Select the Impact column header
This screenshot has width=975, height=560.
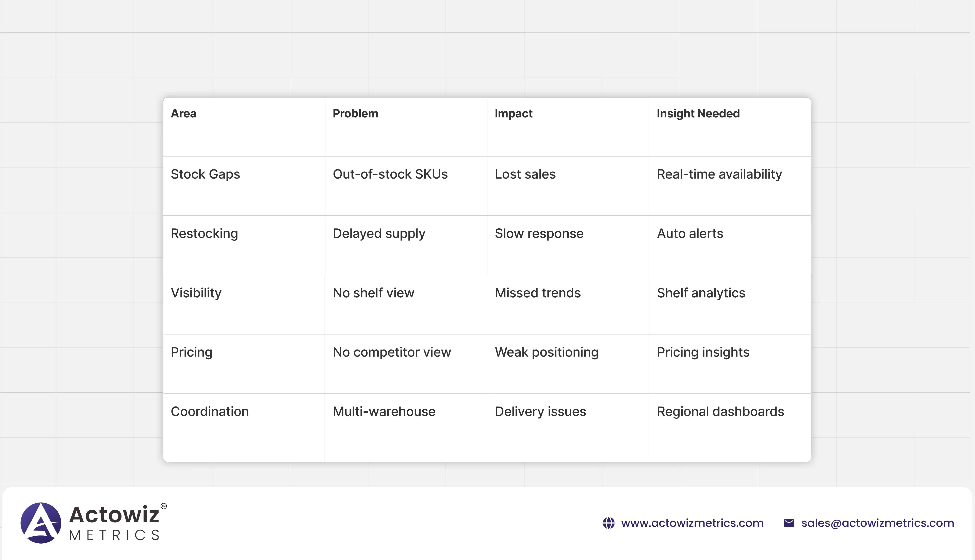513,113
